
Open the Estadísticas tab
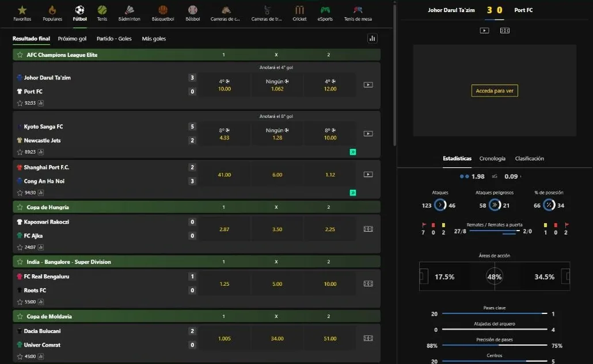pyautogui.click(x=457, y=159)
